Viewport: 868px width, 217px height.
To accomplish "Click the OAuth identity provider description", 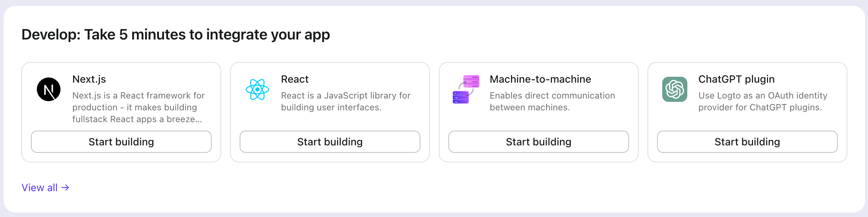I will (763, 101).
